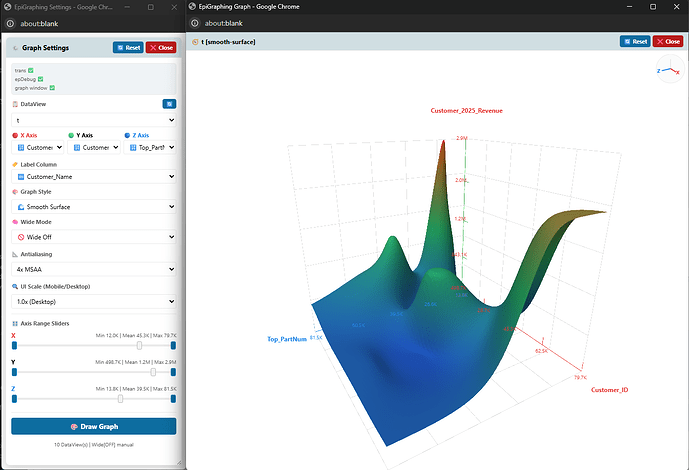Screen dimensions: 689x470
Task: Toggle the epDebug checkbox
Action: click(40, 79)
